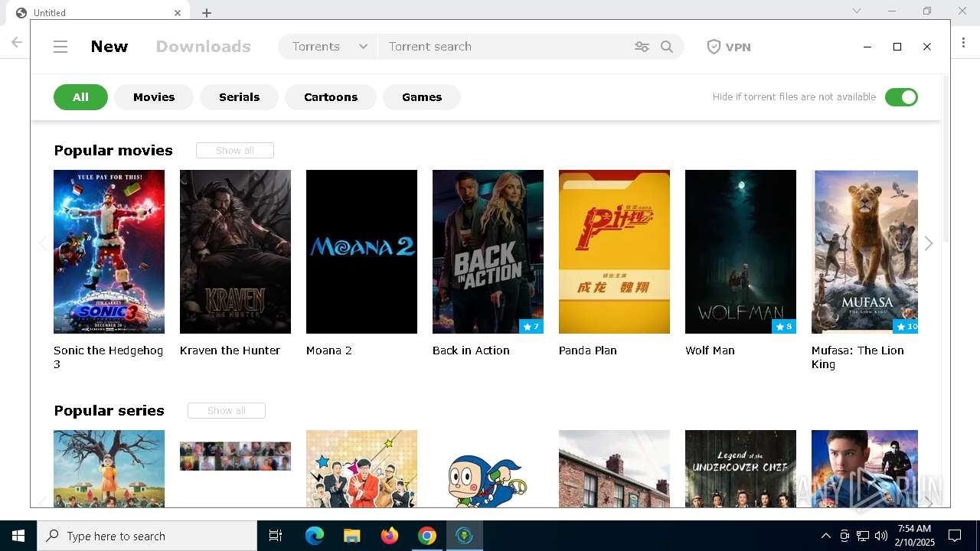Open Mufasa: The Lion King poster
The image size is (980, 551).
coord(864,252)
